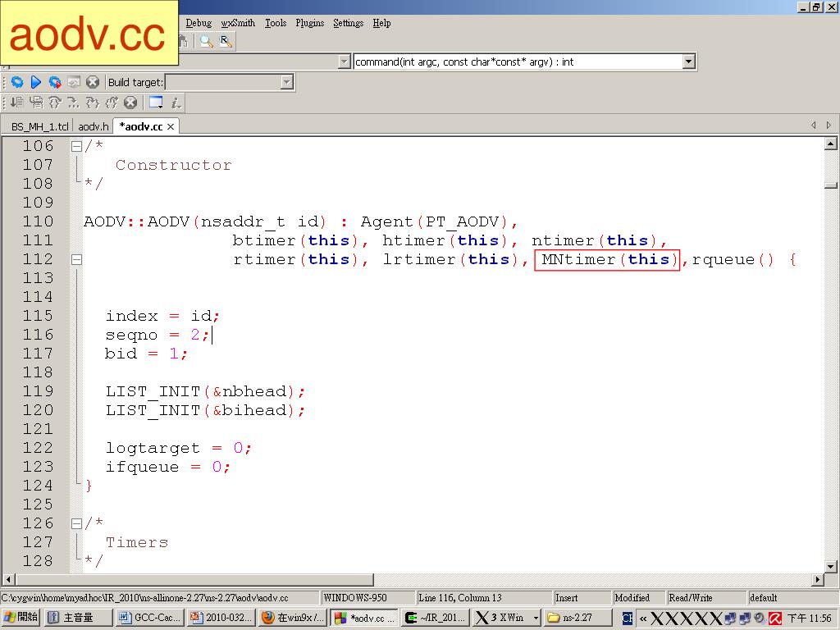Click the 'Read/Write' status field

coord(705,598)
